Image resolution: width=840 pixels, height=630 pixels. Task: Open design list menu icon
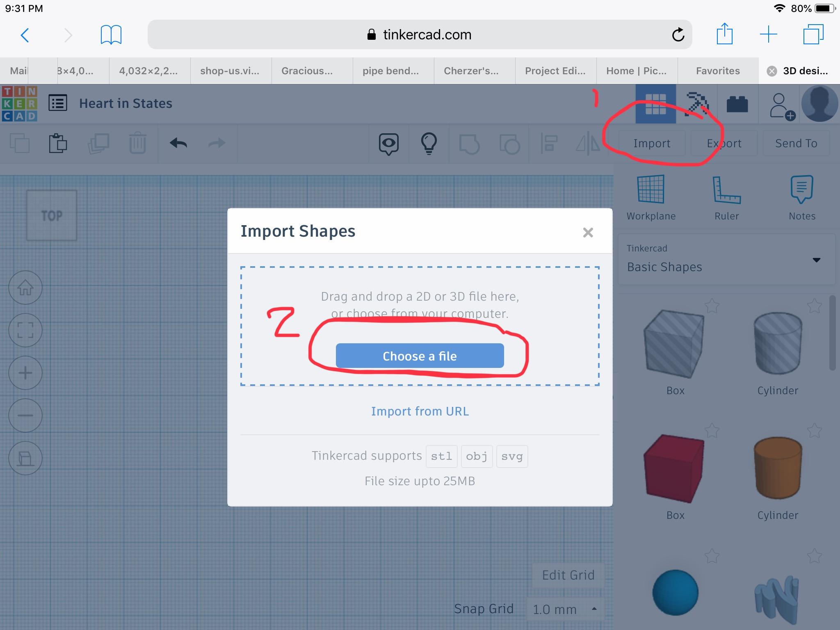(x=58, y=103)
